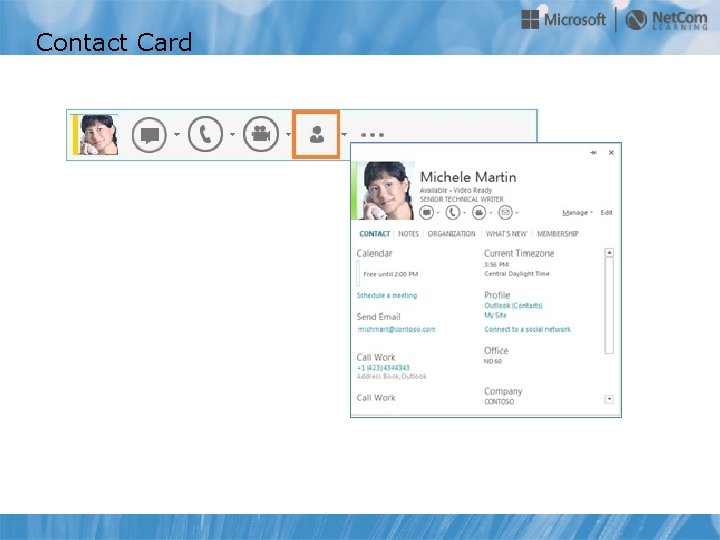Click the michmart@contoso.com email link
The image size is (720, 540).
[396, 329]
